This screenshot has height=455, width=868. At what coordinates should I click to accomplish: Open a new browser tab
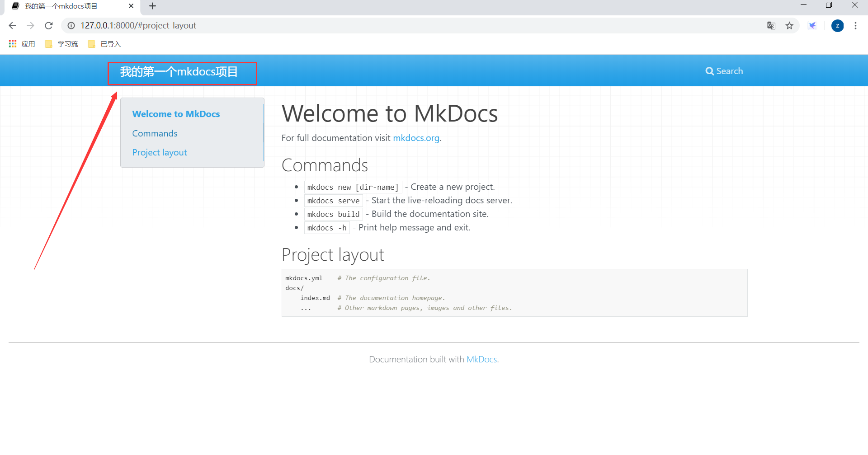pyautogui.click(x=152, y=6)
